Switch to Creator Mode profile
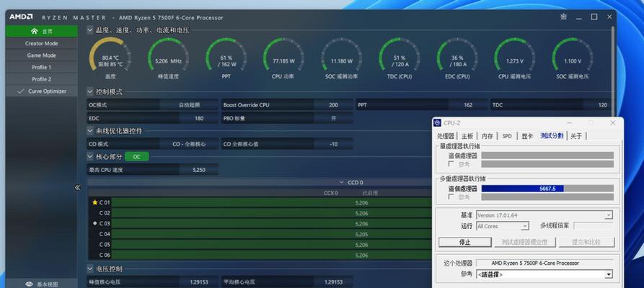Image resolution: width=644 pixels, height=288 pixels. (42, 43)
